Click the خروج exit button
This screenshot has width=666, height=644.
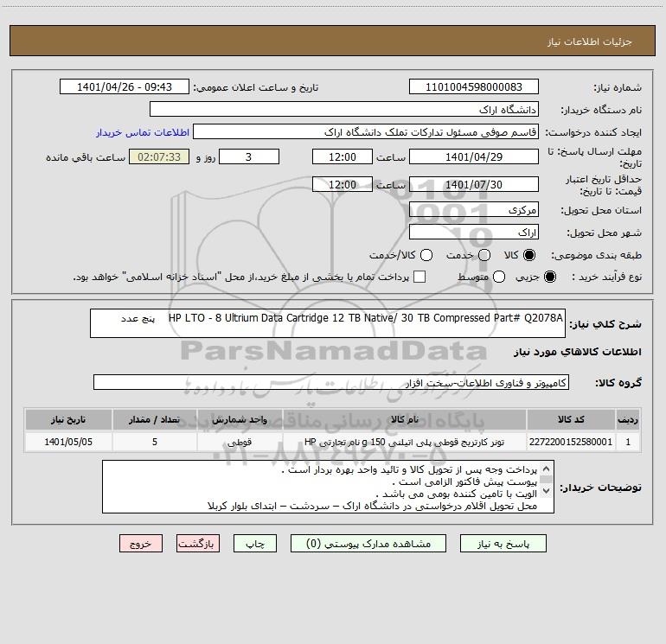141,544
